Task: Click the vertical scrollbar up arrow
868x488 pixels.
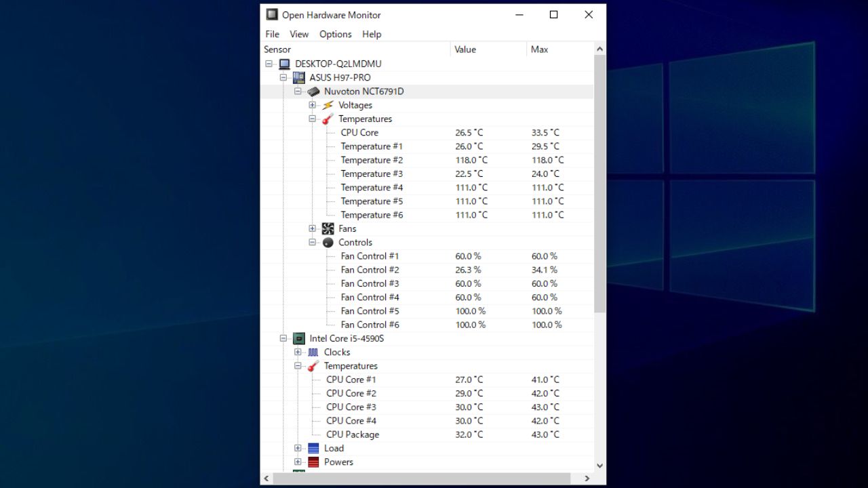Action: click(x=599, y=49)
